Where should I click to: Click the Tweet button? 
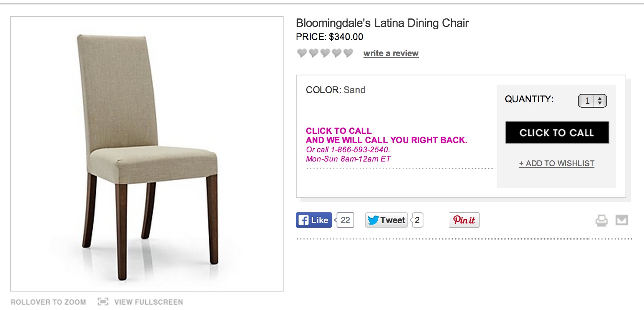pos(386,220)
